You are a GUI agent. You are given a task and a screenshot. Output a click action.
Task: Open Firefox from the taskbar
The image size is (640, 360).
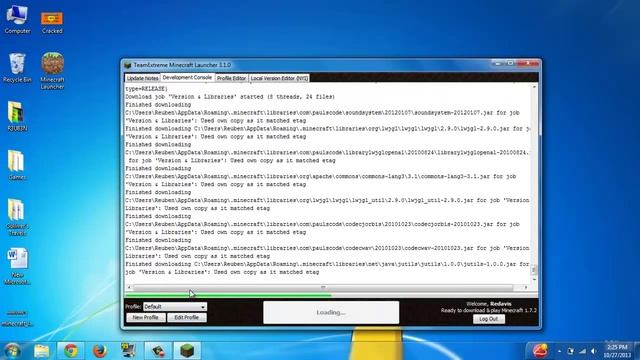point(100,351)
